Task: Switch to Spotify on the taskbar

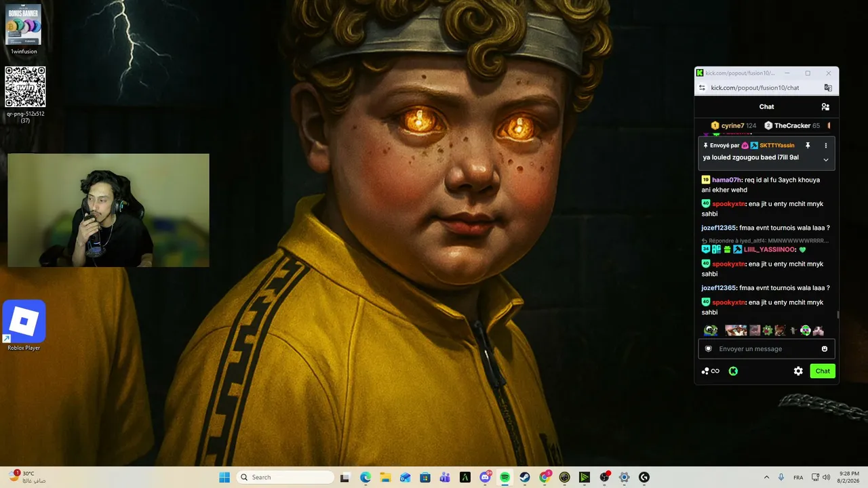Action: pos(505,477)
